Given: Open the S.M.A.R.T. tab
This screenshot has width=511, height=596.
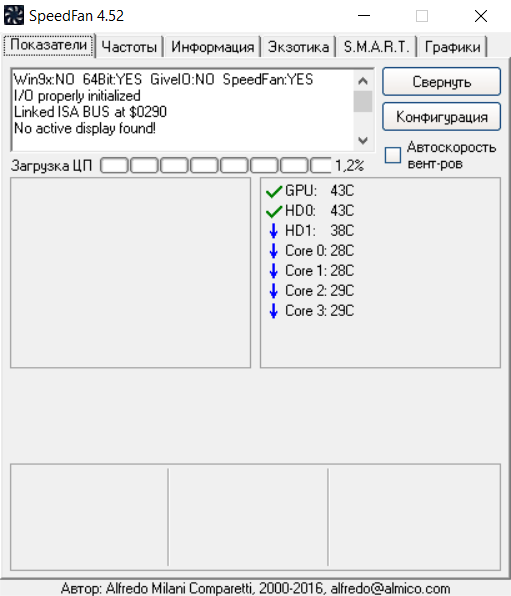Looking at the screenshot, I should [x=376, y=47].
